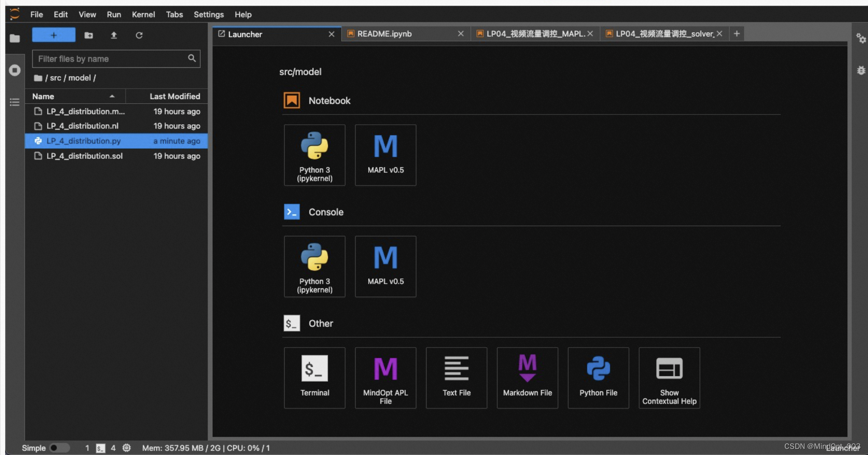Create a new Text File

pyautogui.click(x=456, y=378)
